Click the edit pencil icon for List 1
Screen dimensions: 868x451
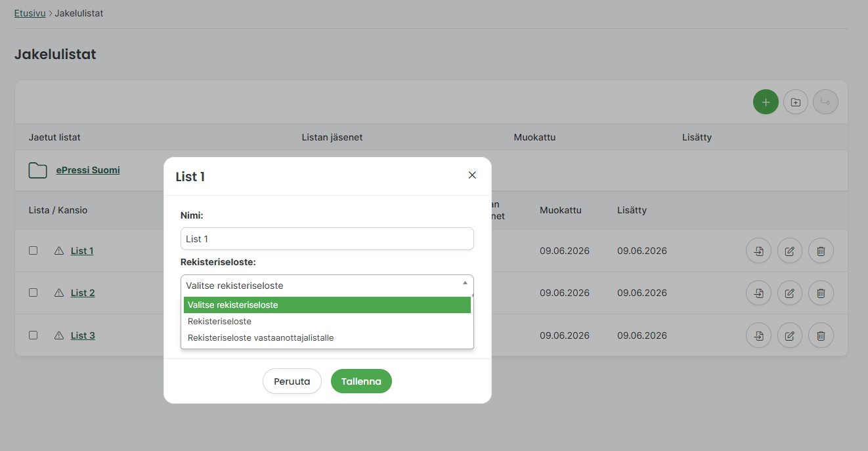point(790,251)
